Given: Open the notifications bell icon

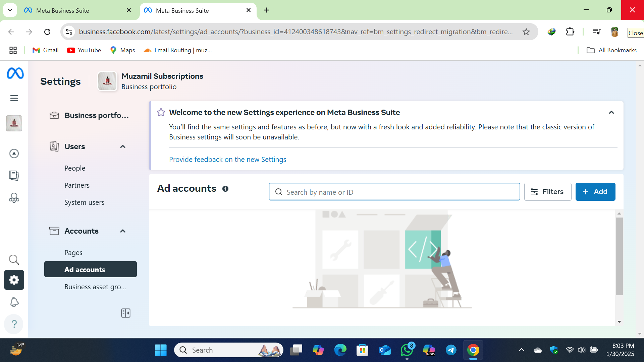Looking at the screenshot, I should point(14,302).
